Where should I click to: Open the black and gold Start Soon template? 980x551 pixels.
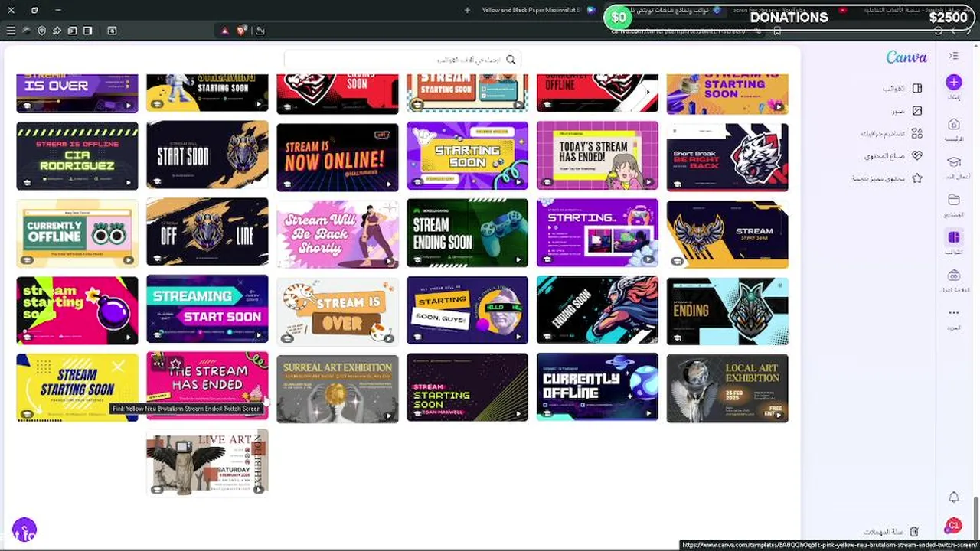207,155
